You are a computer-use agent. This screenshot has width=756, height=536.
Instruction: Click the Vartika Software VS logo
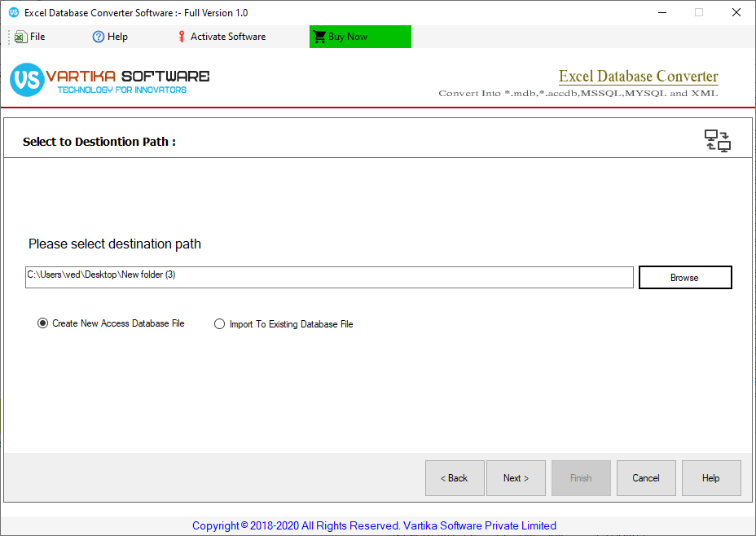(28, 80)
